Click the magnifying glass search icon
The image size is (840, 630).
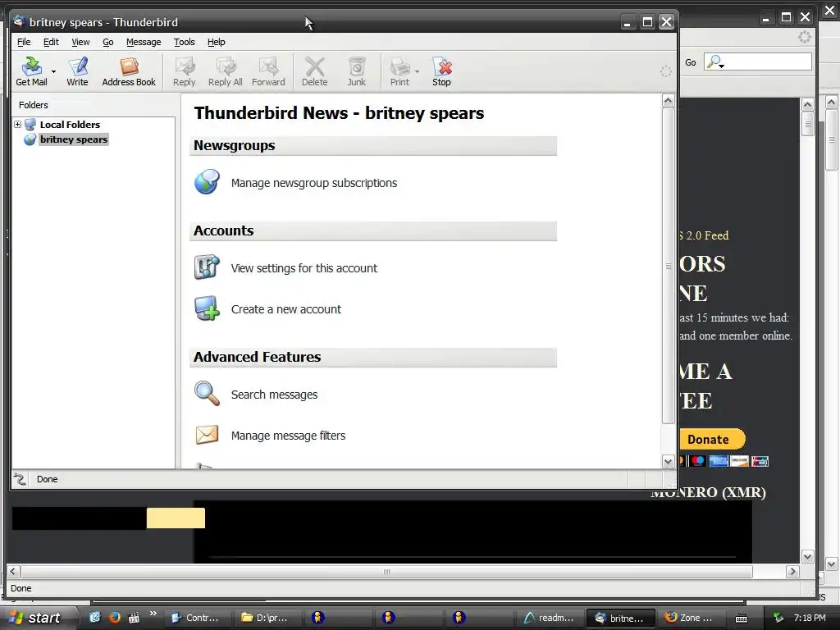pos(207,393)
